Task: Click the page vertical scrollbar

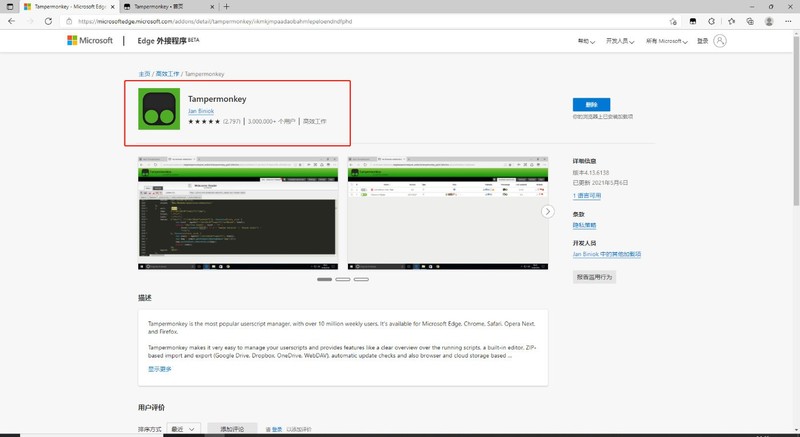Action: pos(796,120)
